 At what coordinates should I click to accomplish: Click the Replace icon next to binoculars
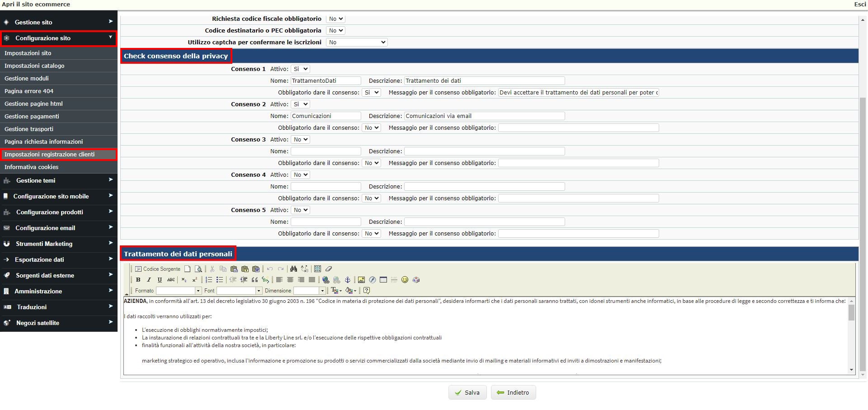pyautogui.click(x=305, y=269)
